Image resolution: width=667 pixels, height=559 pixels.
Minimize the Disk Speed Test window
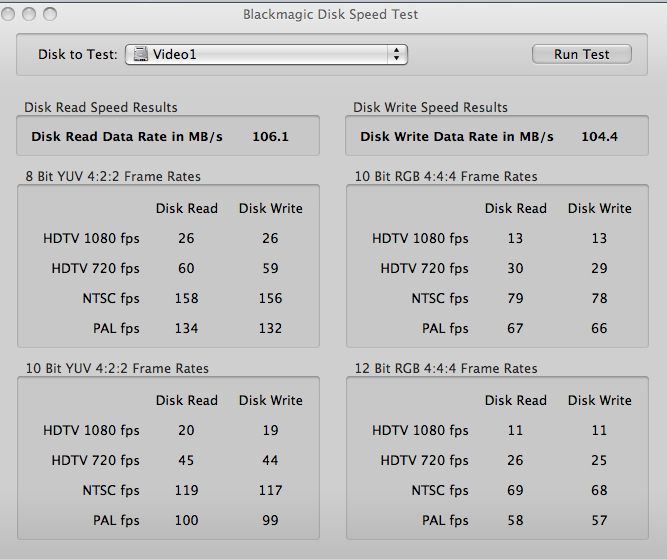click(x=31, y=14)
